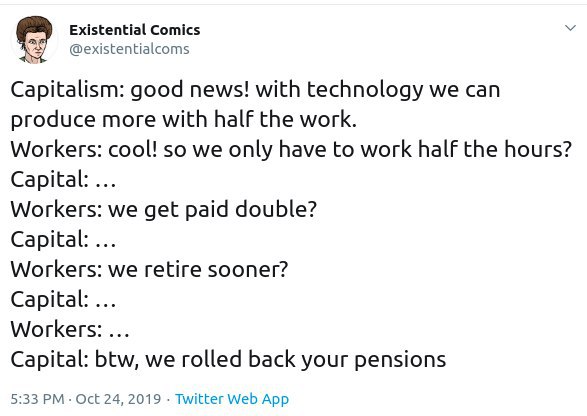Click the Oct 24, 2019 date text

point(118,399)
